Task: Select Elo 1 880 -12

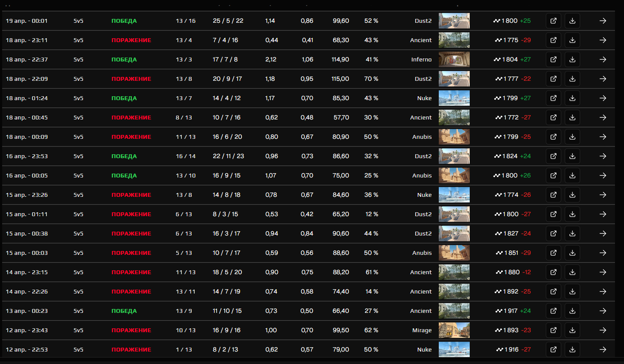Action: pyautogui.click(x=513, y=272)
